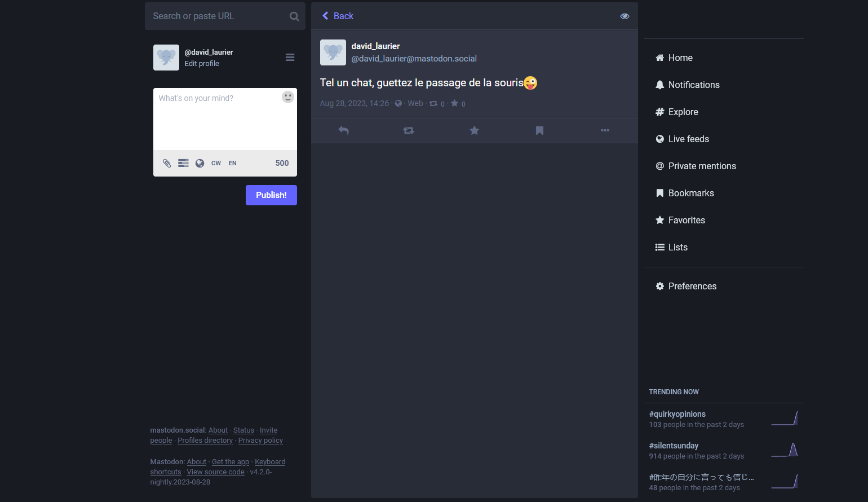Toggle sensitive content with the eye icon
The image size is (868, 502).
pos(625,16)
